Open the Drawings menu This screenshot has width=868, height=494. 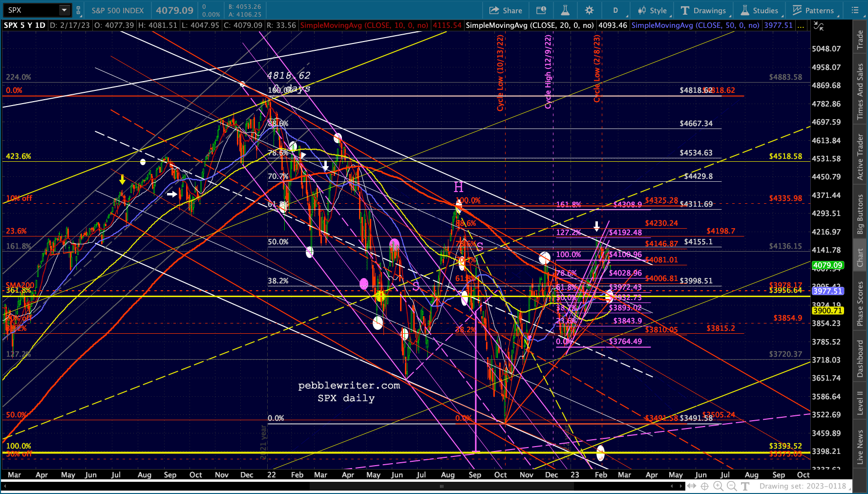point(703,10)
